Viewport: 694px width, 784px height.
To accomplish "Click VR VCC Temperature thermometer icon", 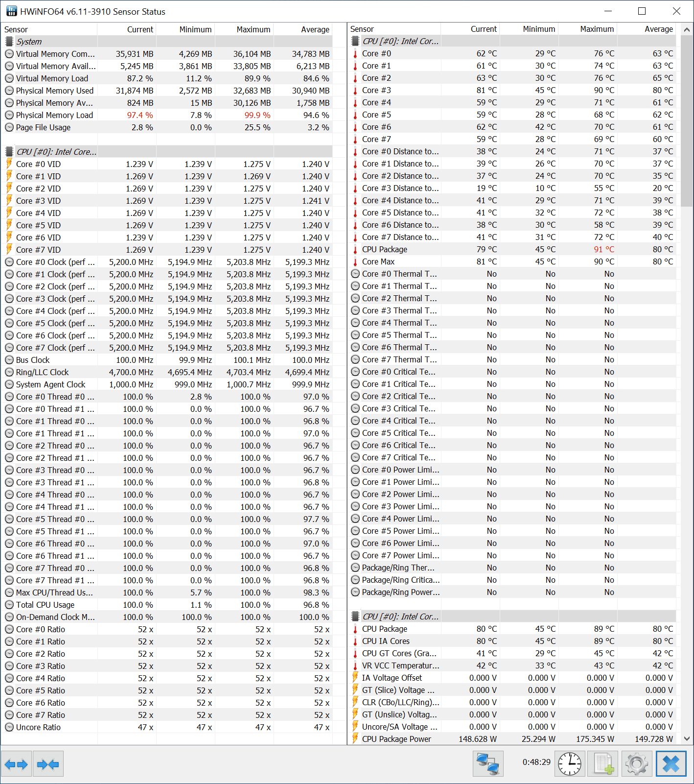I will click(x=355, y=665).
